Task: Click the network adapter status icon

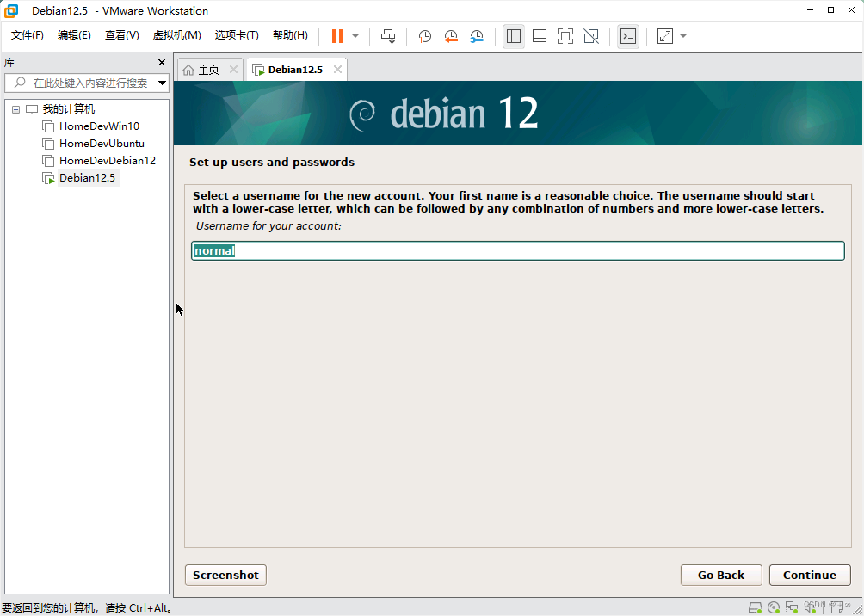Action: (x=792, y=607)
